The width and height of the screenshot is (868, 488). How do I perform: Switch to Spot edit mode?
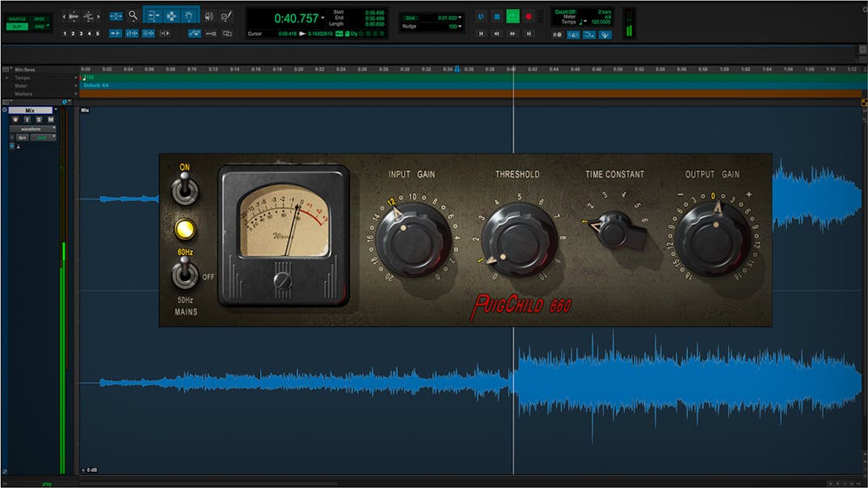[39, 19]
